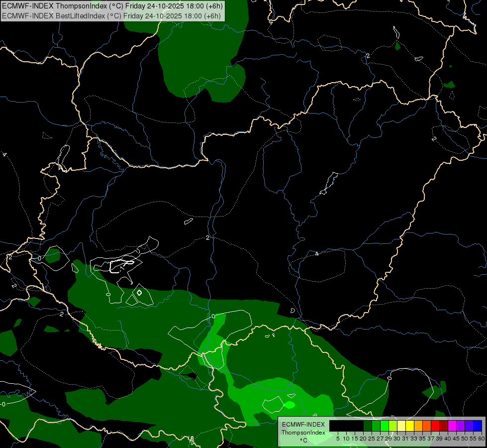487x448 pixels.
Task: Select the bright green 27–29 legend swatch
Action: click(x=385, y=426)
